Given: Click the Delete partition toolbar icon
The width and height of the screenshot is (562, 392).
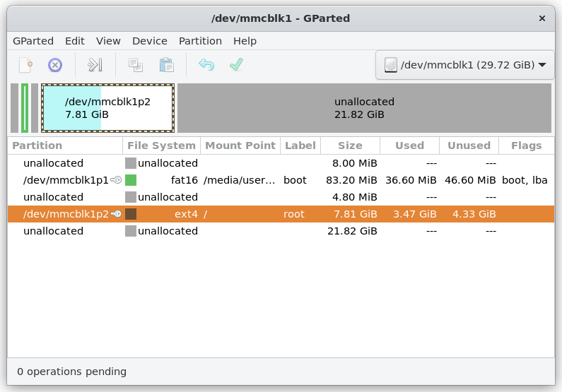Looking at the screenshot, I should [55, 66].
